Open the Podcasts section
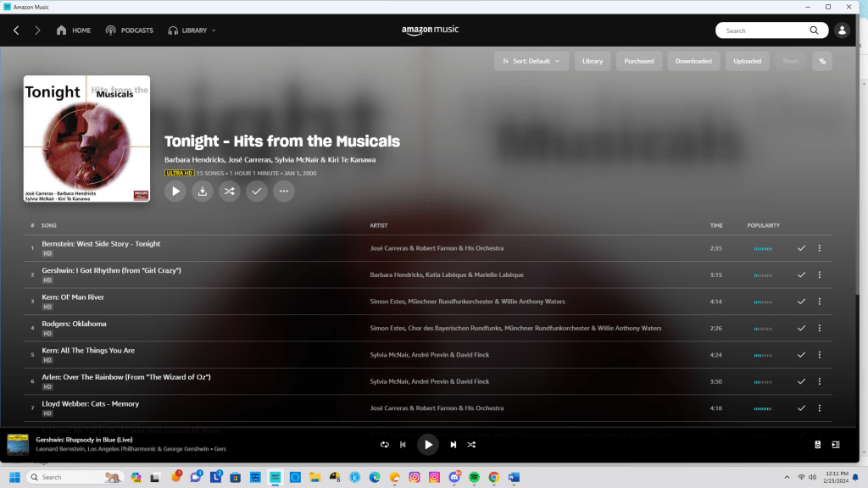Viewport: 868px width, 488px height. (x=130, y=30)
